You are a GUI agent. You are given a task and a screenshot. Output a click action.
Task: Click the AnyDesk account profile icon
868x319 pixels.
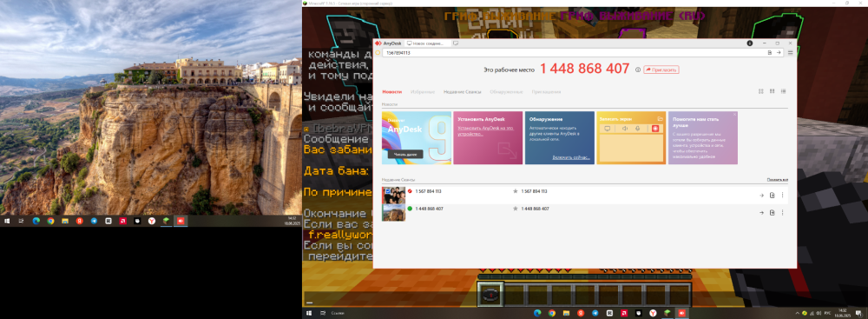tap(750, 43)
